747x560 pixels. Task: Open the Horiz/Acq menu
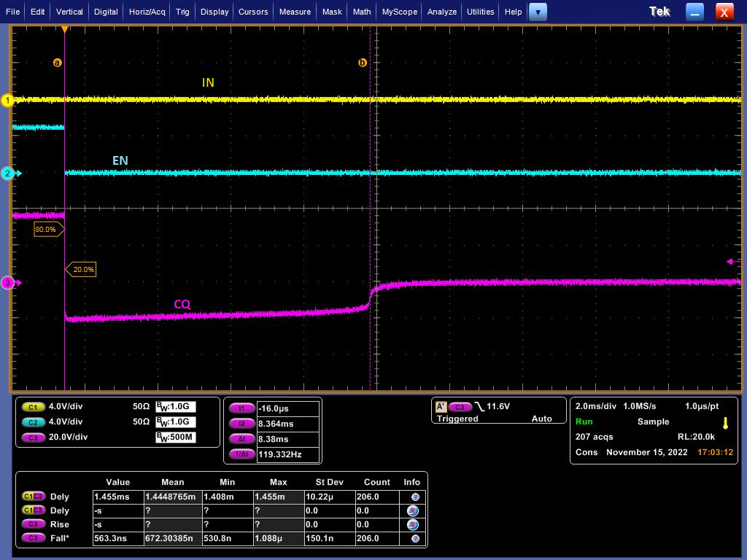click(146, 12)
